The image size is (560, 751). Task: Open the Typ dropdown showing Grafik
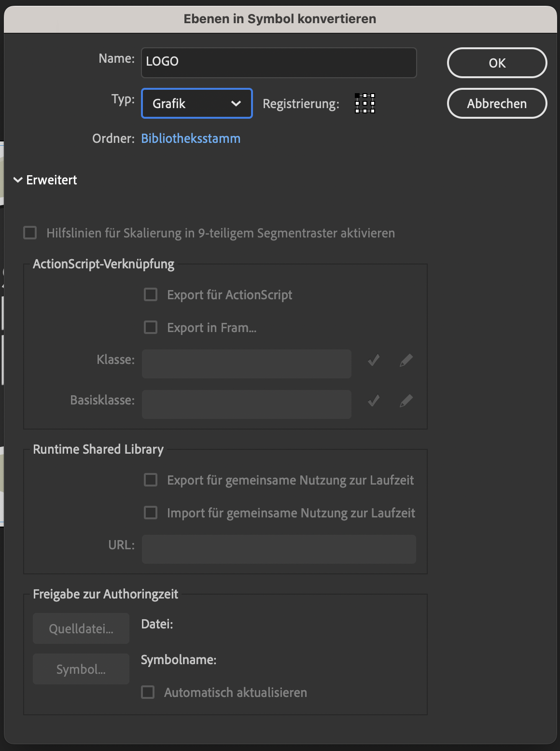click(x=196, y=103)
